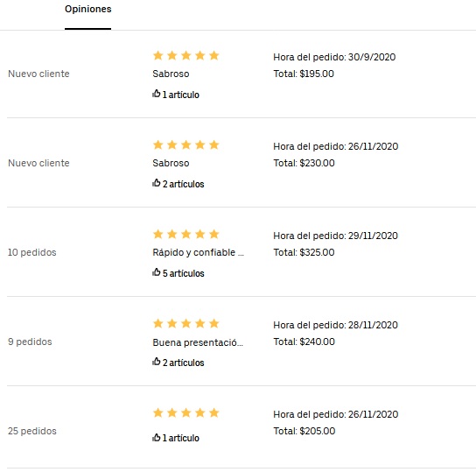Screen dimensions: 476x472
Task: Click thumbs-up icon on the 25 pedidos review
Action: coord(157,437)
